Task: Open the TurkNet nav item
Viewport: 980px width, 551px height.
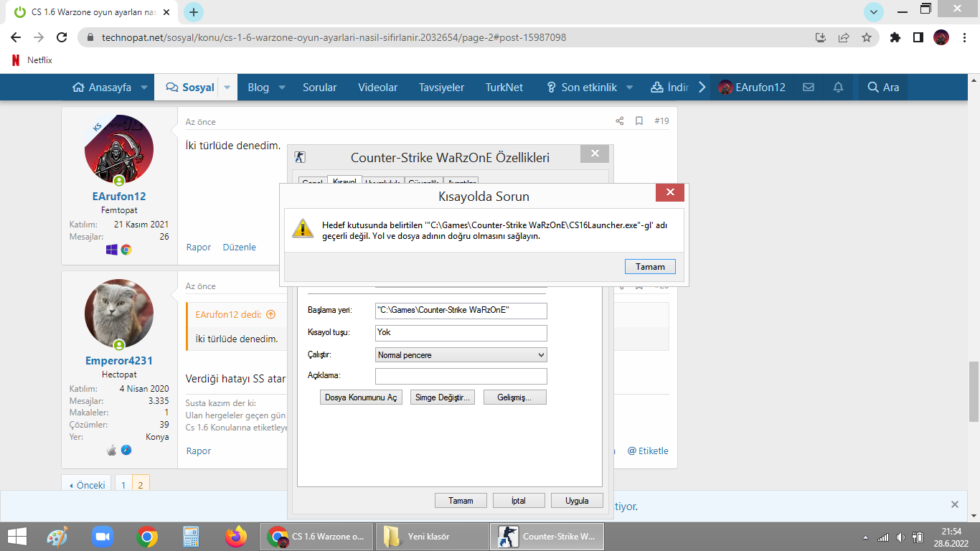Action: [x=504, y=88]
